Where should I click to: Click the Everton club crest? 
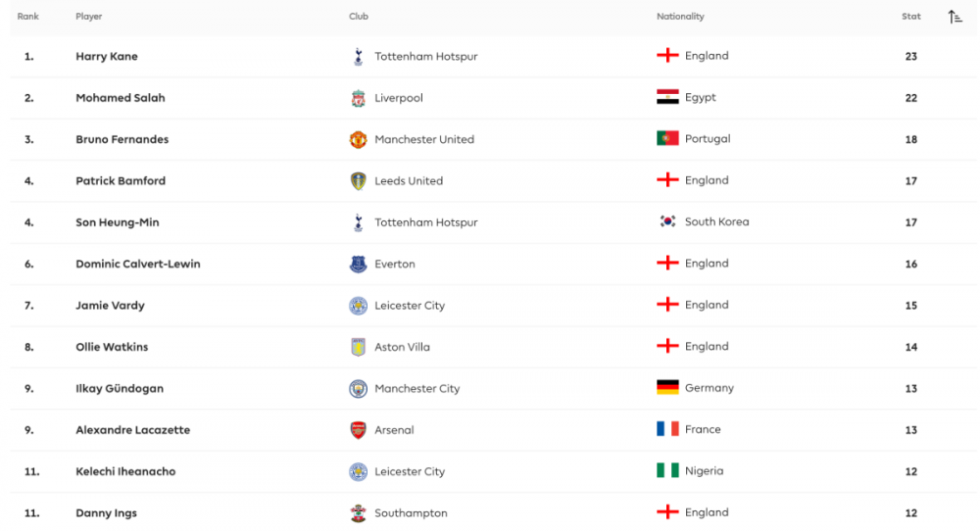[x=358, y=265]
